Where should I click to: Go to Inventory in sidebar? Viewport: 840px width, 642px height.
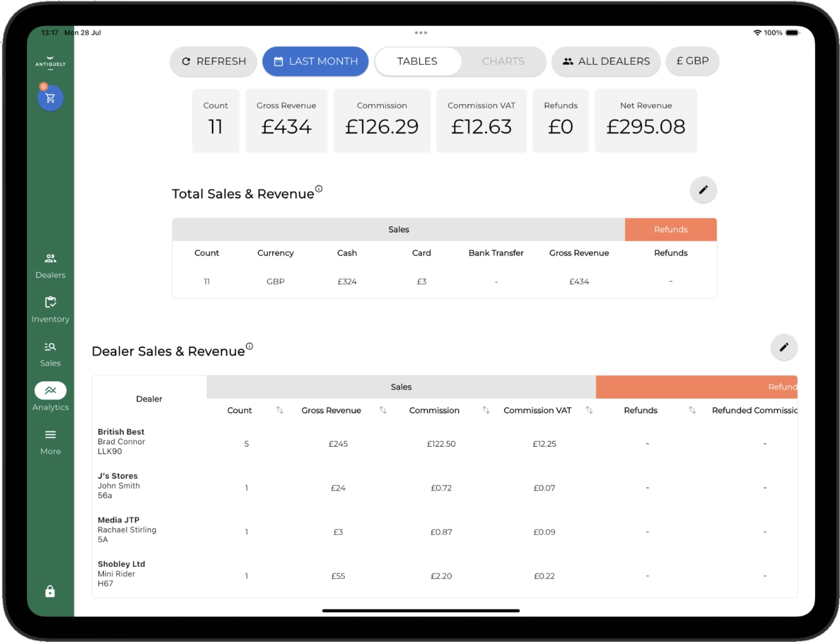(50, 310)
